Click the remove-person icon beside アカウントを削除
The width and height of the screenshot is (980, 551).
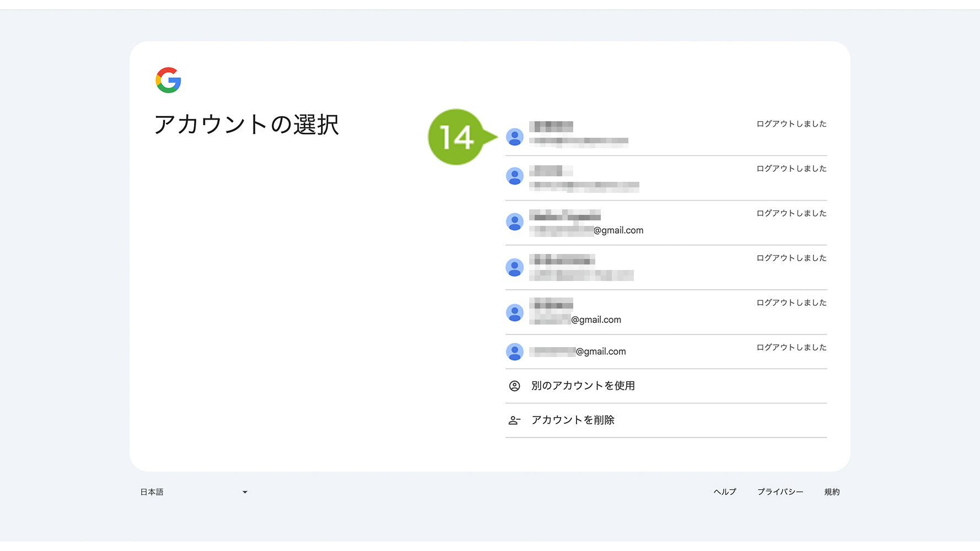(x=514, y=420)
